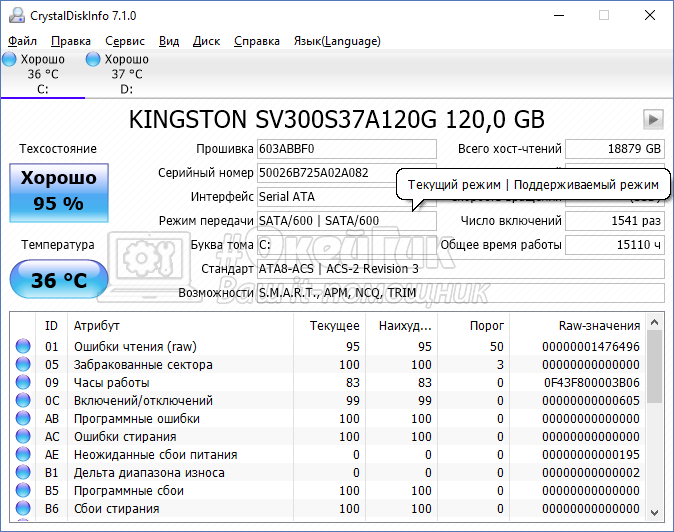Click the CrystalDiskInfo app icon in title bar

pyautogui.click(x=13, y=16)
